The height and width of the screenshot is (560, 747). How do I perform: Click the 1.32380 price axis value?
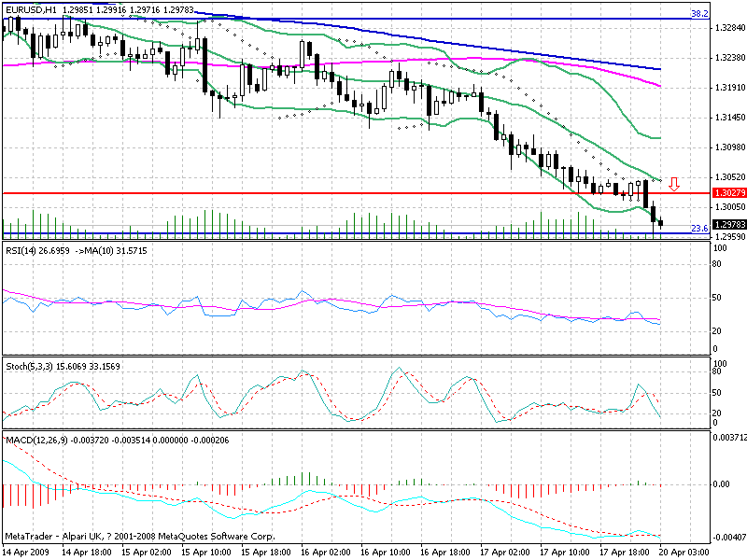(730, 58)
